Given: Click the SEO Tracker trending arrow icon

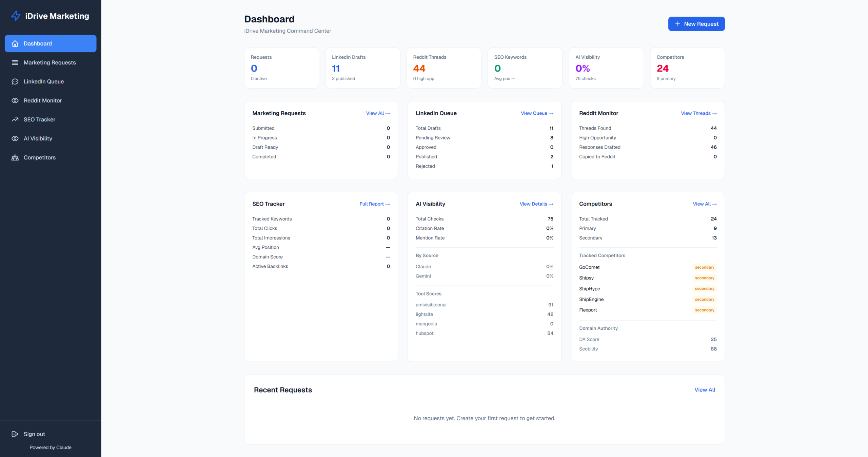Looking at the screenshot, I should point(15,119).
